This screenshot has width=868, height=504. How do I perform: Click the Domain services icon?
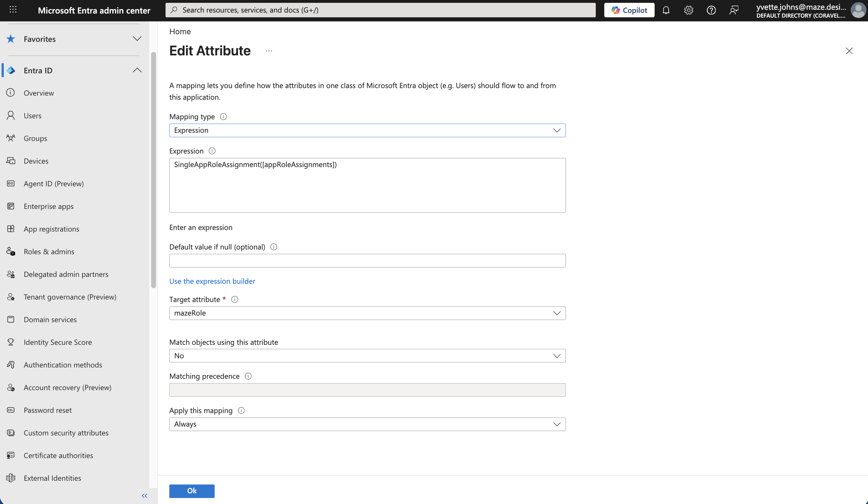pyautogui.click(x=11, y=319)
